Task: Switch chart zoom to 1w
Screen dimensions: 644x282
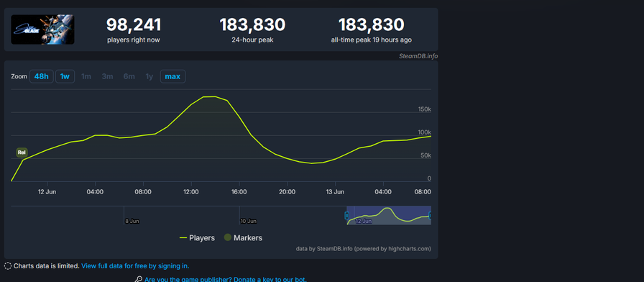Action: pos(65,76)
